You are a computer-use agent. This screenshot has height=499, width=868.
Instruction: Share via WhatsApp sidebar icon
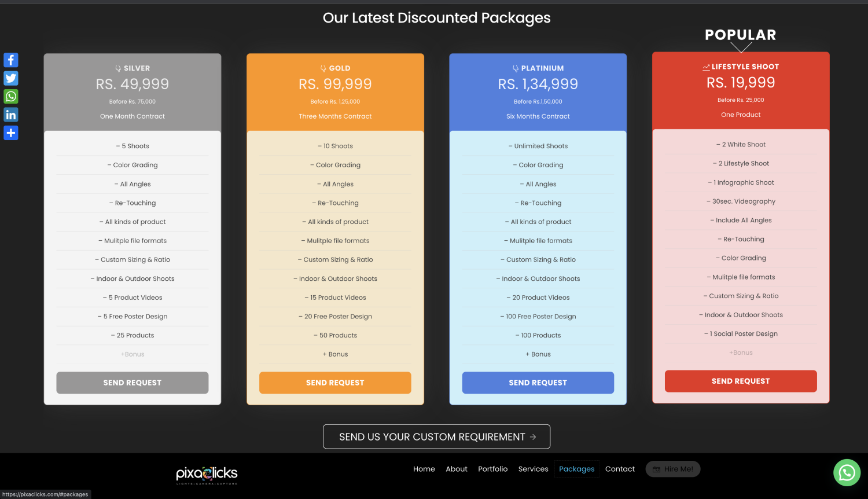[11, 97]
